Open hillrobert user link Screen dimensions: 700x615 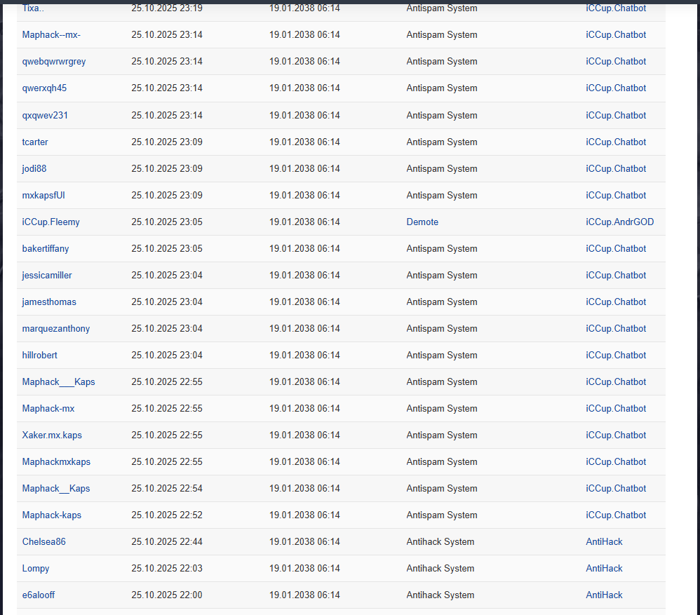tap(40, 356)
